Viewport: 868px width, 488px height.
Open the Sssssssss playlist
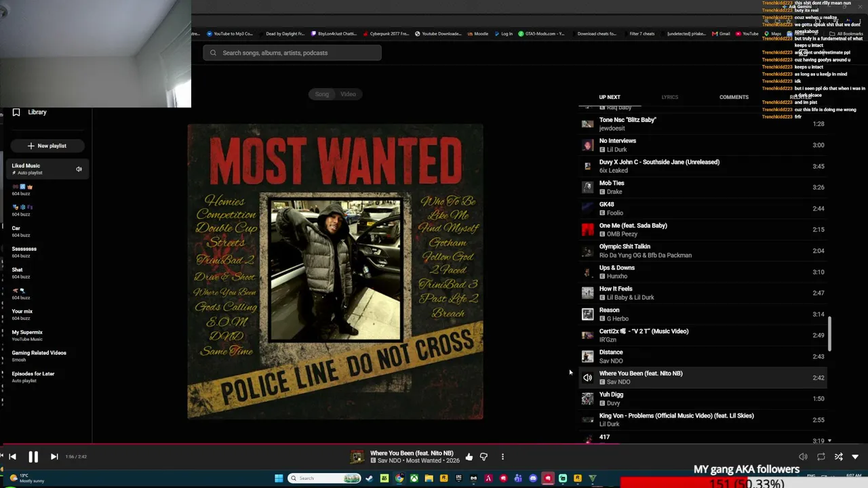(x=47, y=252)
